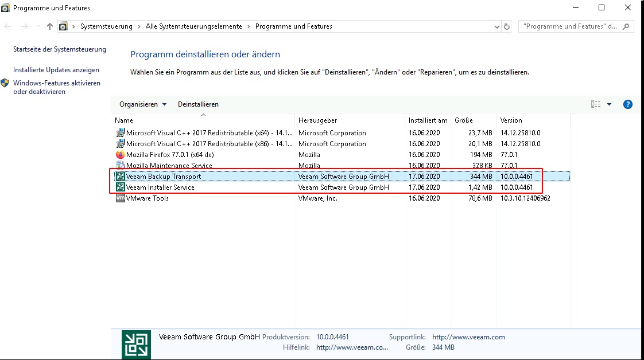Click Größe value 344 MB in details pane

click(x=443, y=347)
